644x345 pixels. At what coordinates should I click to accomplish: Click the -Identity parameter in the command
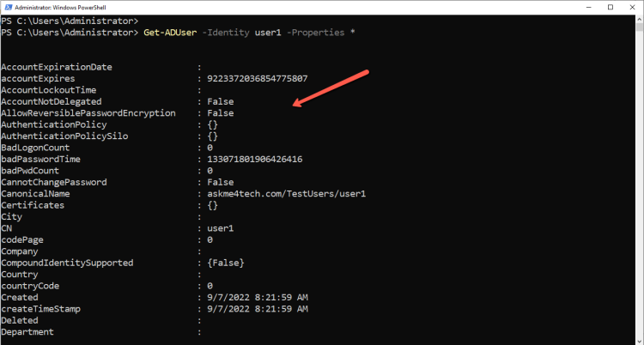[x=228, y=33]
